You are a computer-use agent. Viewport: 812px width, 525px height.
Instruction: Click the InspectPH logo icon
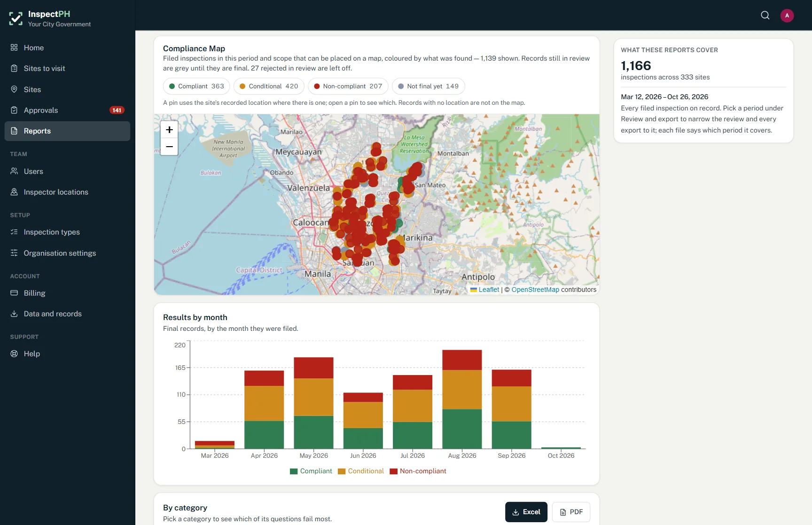(16, 18)
